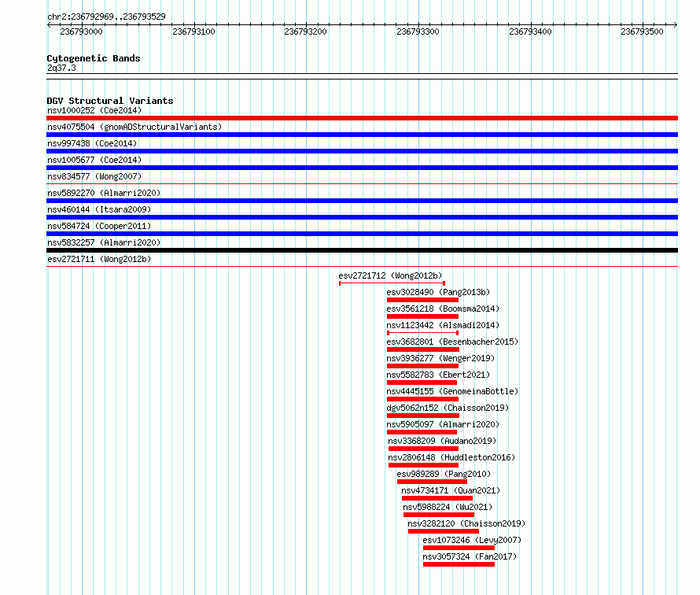The image size is (700, 595).
Task: Open the nsv997438 (Coe2014) label
Action: 92,143
